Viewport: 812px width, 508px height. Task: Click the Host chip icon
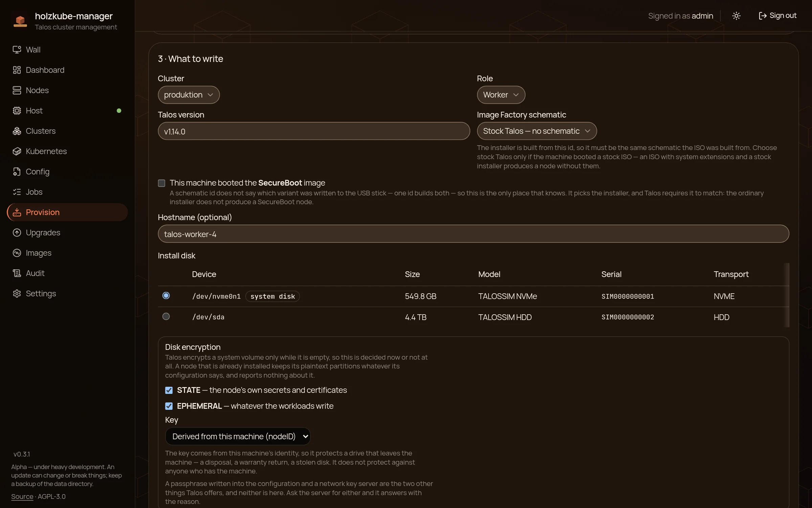click(x=17, y=111)
